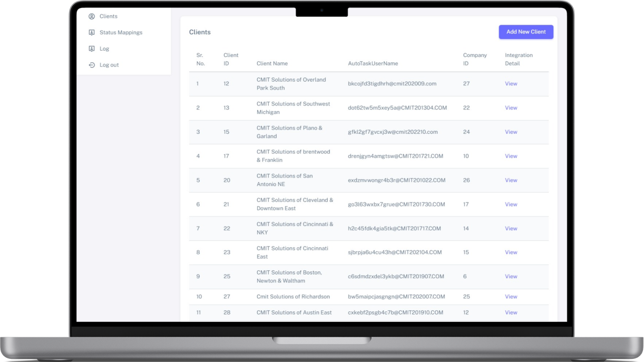Click email gfkl2gf7gvcxj3w@cmit202210.com
This screenshot has height=362, width=644.
(x=393, y=132)
